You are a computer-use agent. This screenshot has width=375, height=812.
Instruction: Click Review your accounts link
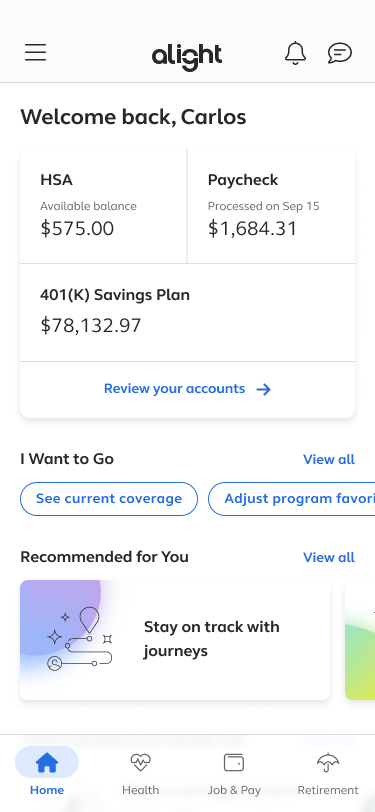coord(175,389)
